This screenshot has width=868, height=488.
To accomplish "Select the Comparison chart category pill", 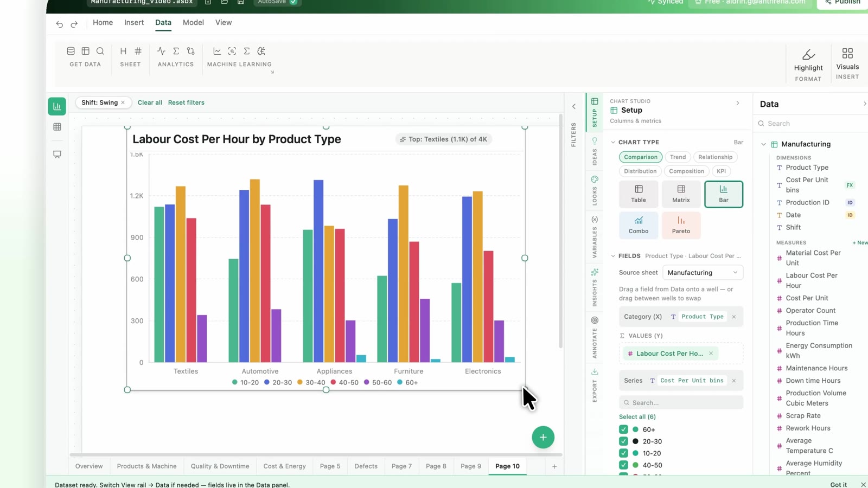I will click(x=640, y=157).
